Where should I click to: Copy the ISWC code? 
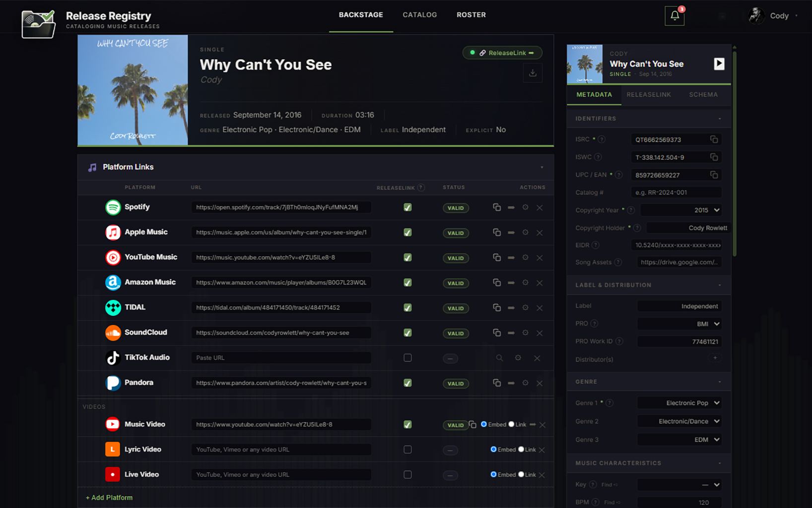[714, 157]
